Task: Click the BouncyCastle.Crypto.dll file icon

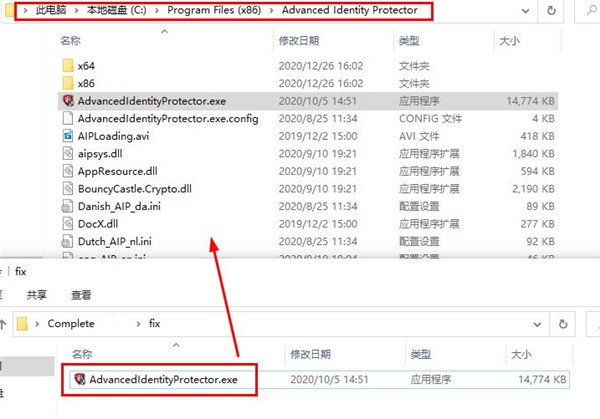Action: point(68,189)
